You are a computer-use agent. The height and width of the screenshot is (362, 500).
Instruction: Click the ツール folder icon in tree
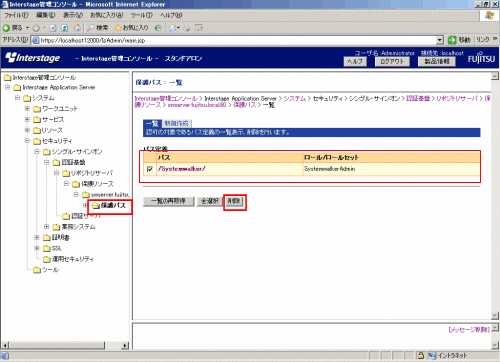tap(37, 270)
